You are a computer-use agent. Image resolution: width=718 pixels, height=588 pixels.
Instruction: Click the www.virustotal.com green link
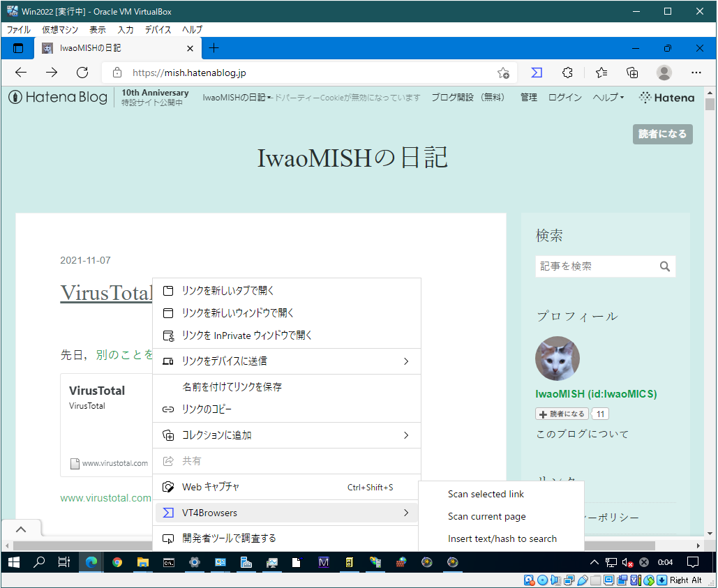[x=106, y=498]
